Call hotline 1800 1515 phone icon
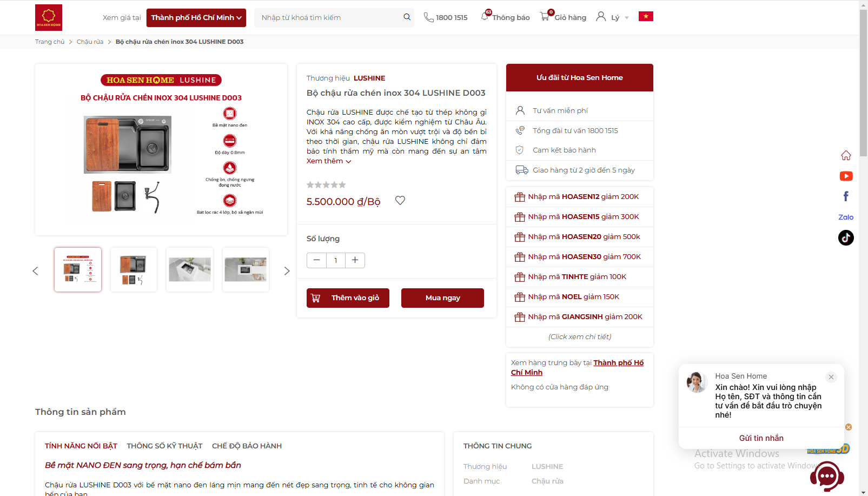This screenshot has height=496, width=868. pos(428,17)
